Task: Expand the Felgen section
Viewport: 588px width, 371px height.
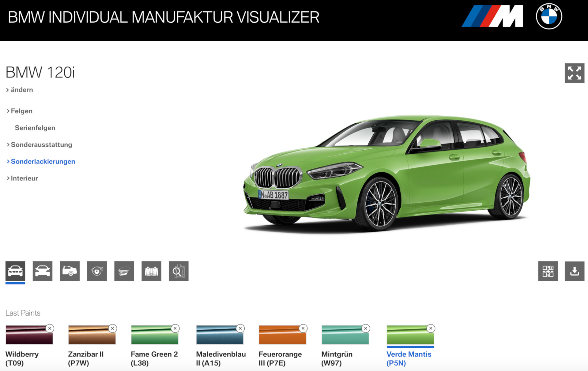Action: (x=21, y=111)
